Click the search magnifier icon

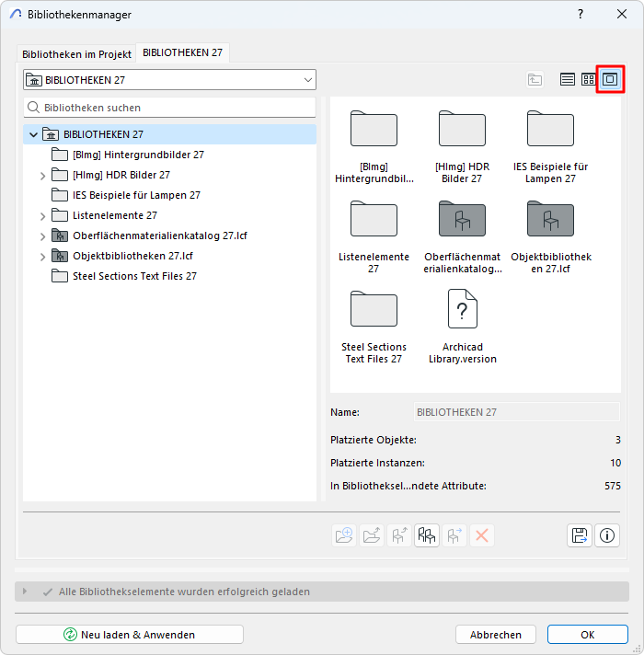(33, 108)
